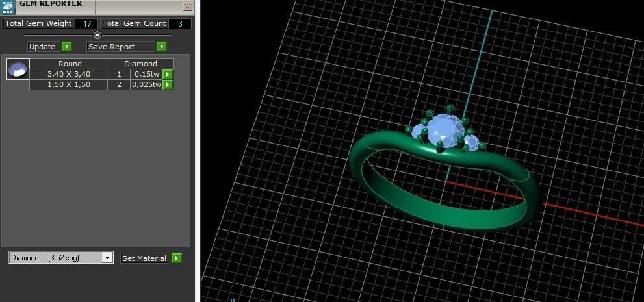Image resolution: width=644 pixels, height=302 pixels.
Task: Click the green arrow on the 0,15tw row
Action: click(168, 74)
